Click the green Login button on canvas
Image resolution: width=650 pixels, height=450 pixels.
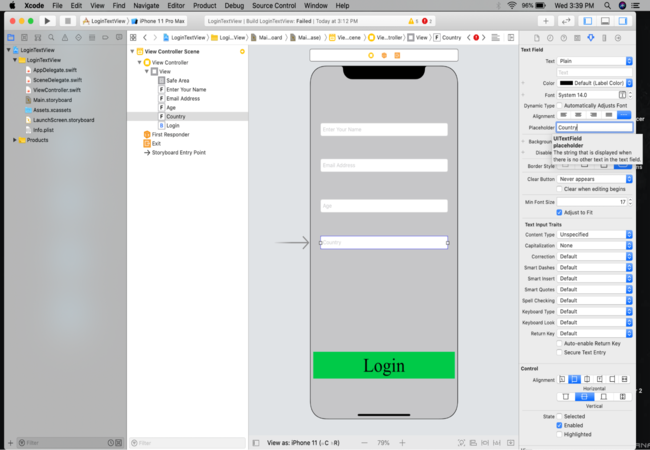384,365
